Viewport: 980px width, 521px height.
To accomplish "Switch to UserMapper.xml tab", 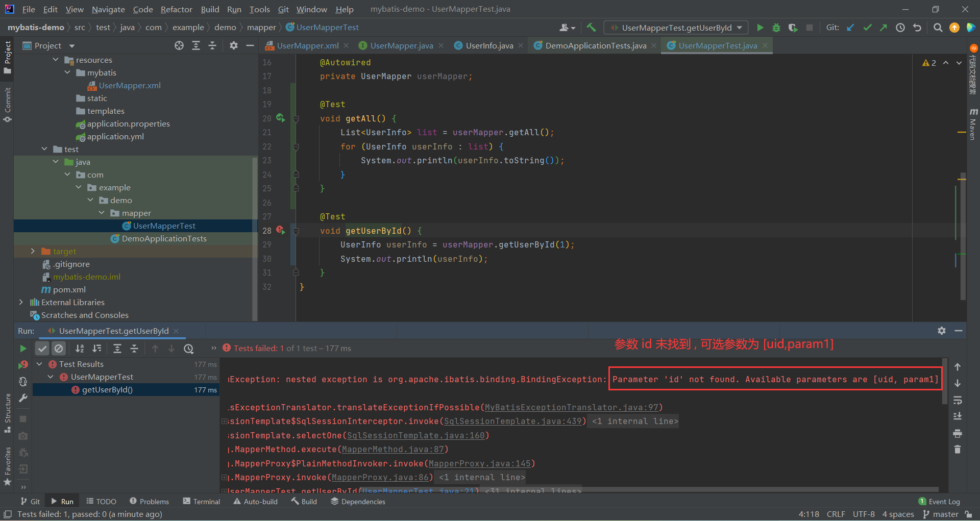I will click(308, 45).
